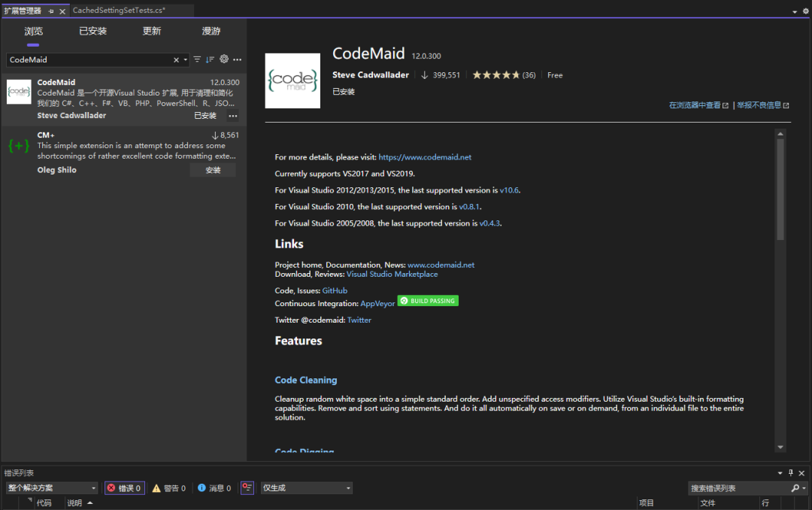This screenshot has height=510, width=812.
Task: Open the search history dropdown arrow
Action: 184,59
